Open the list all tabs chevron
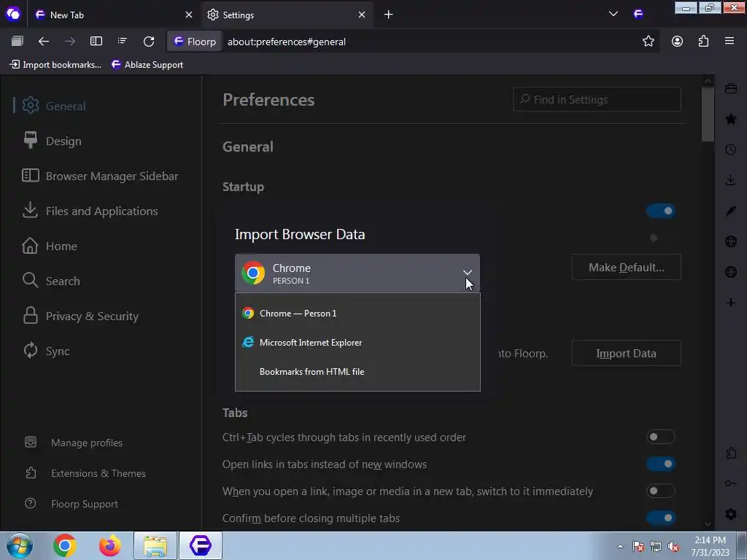 point(613,15)
